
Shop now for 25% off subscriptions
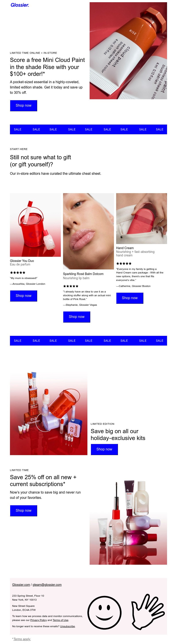pyautogui.click(x=23, y=511)
